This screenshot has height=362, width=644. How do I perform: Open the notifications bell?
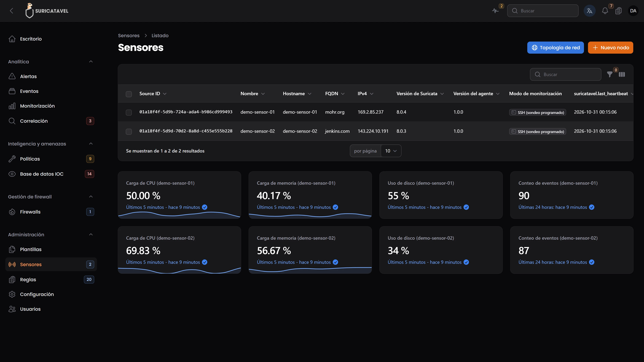click(x=605, y=11)
